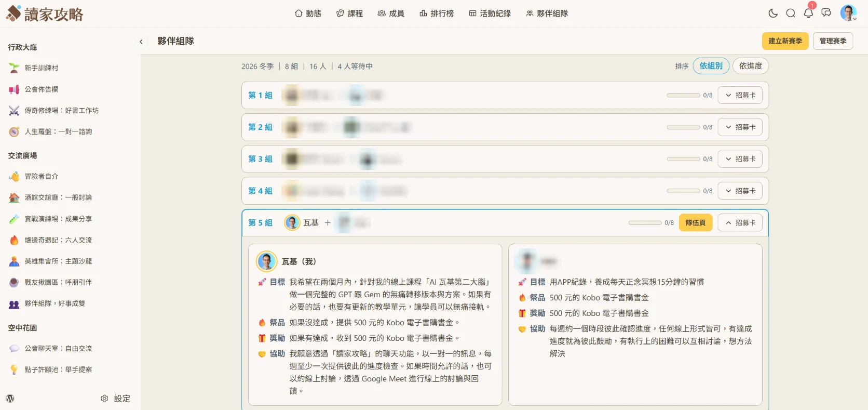
Task: Click 第 5 組 group label
Action: pyautogui.click(x=260, y=222)
